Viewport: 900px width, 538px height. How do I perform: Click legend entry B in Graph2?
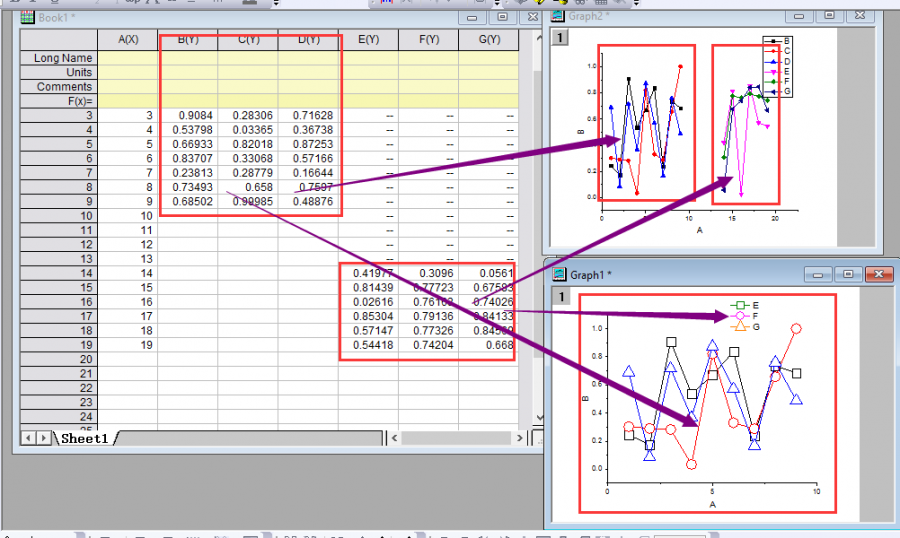coord(777,41)
